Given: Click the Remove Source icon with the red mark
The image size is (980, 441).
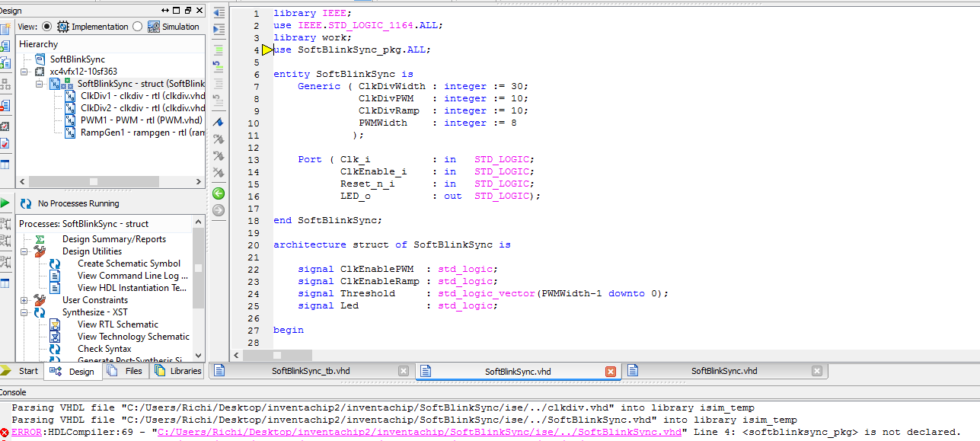Looking at the screenshot, I should pyautogui.click(x=5, y=105).
